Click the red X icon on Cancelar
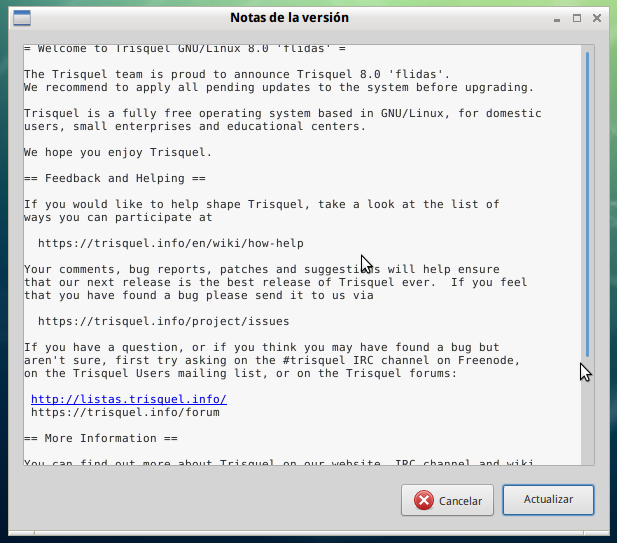This screenshot has height=543, width=617. 424,500
